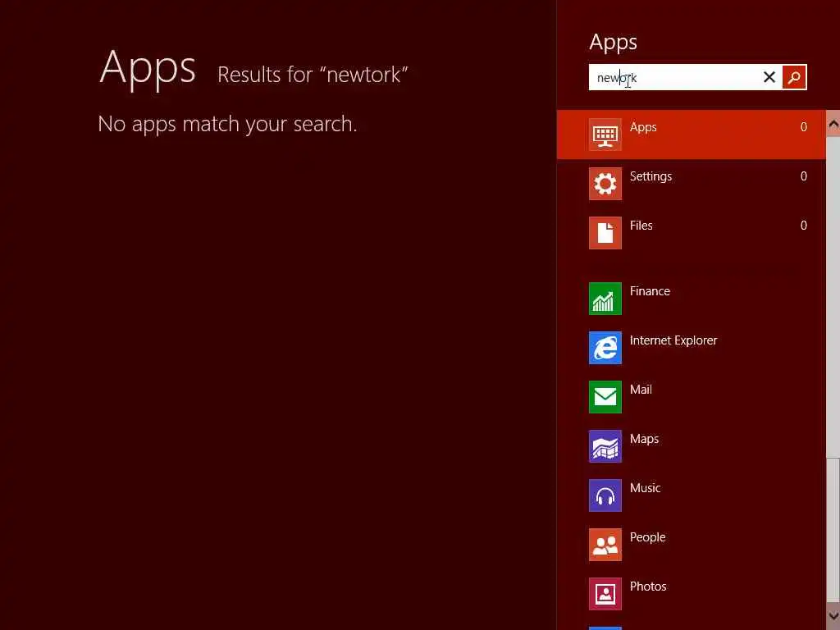Choose the Settings label in list
Screen dimensions: 840x630
[x=651, y=177]
